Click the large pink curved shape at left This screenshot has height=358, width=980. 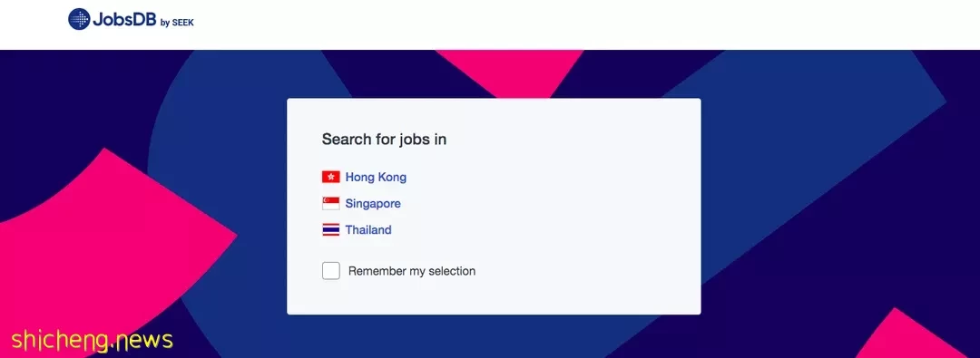point(100,250)
